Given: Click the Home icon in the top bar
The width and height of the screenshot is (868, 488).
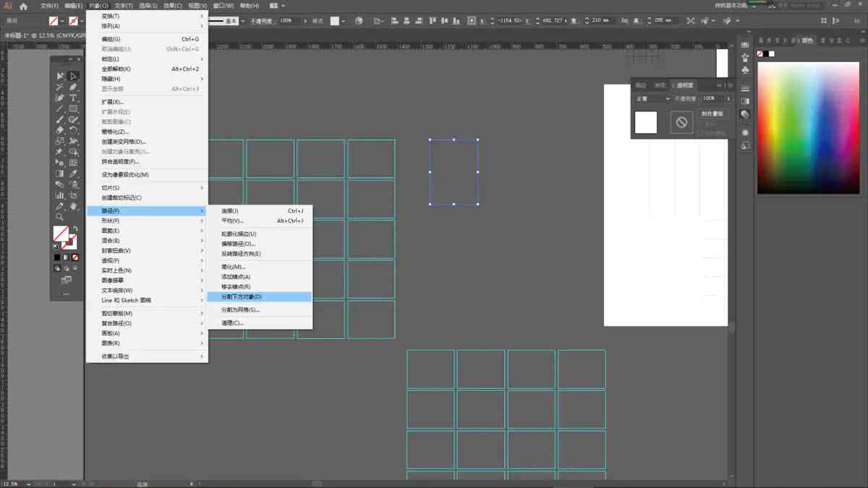Looking at the screenshot, I should click(x=23, y=6).
